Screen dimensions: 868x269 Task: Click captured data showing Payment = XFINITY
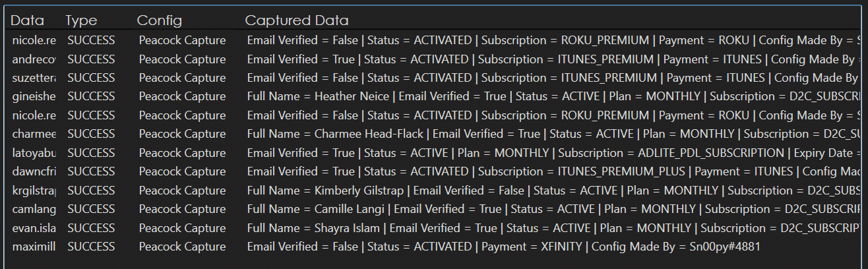click(508, 247)
